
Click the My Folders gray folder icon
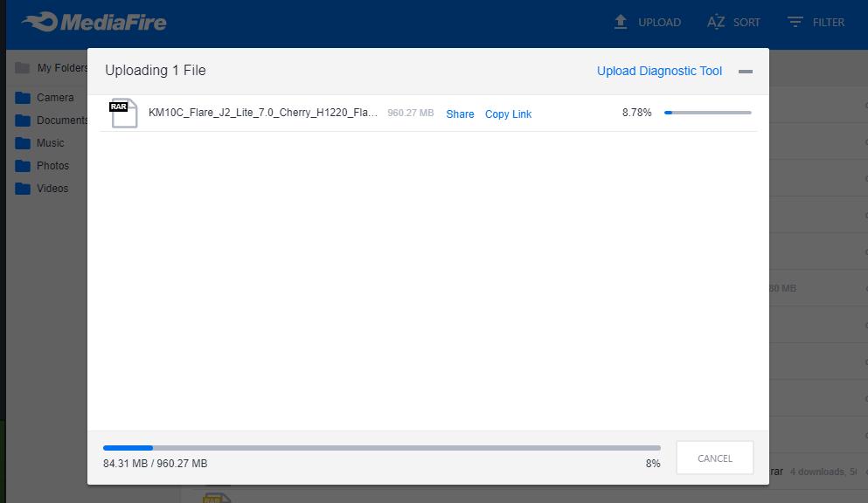[23, 68]
